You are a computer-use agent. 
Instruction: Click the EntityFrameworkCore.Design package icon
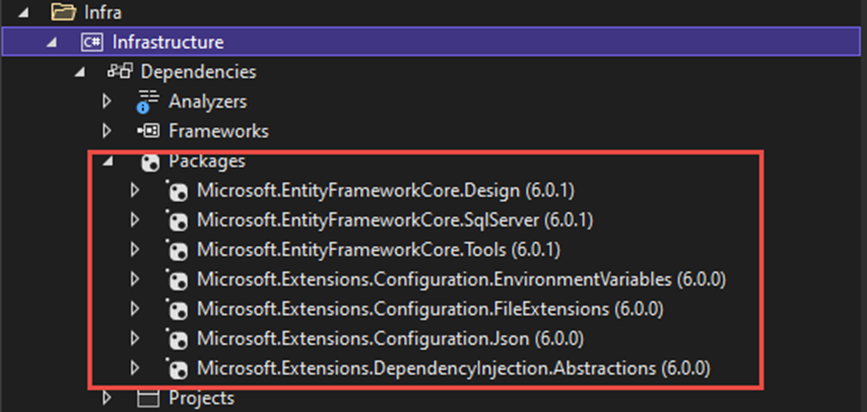click(177, 190)
